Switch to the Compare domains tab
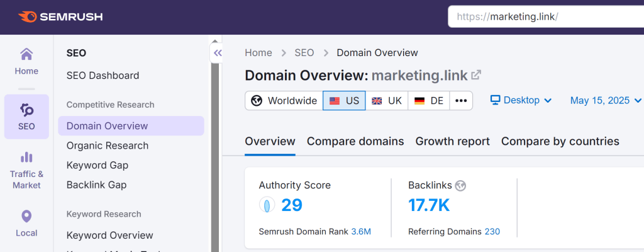 click(x=355, y=141)
